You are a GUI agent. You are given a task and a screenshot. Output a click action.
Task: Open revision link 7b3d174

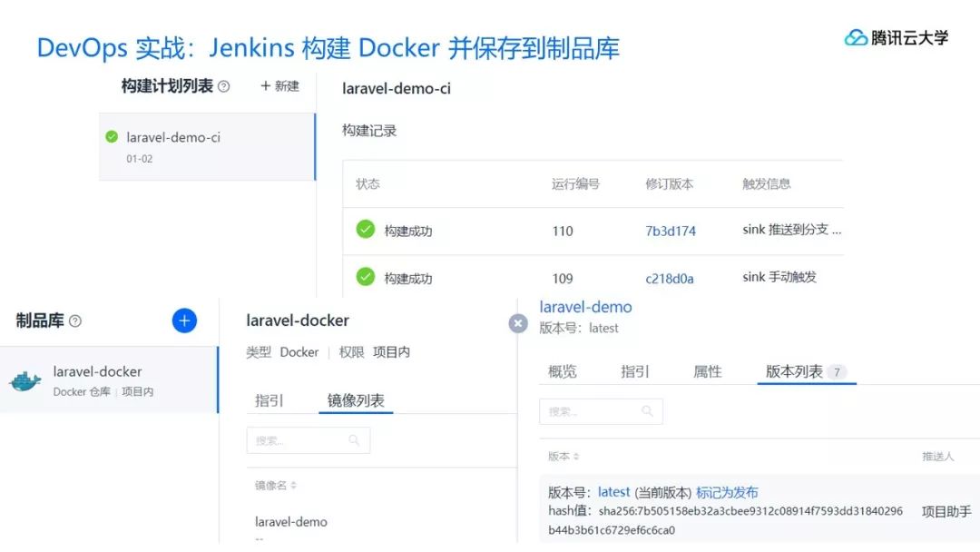(671, 231)
